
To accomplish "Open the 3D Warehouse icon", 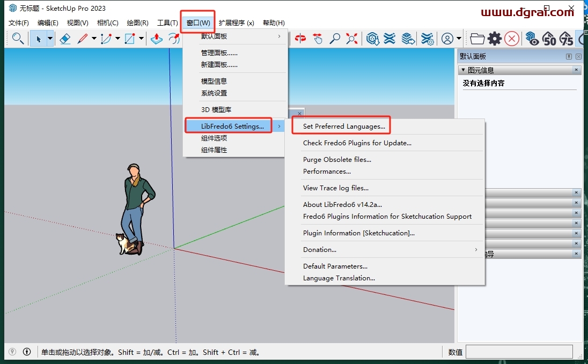I will [x=372, y=39].
